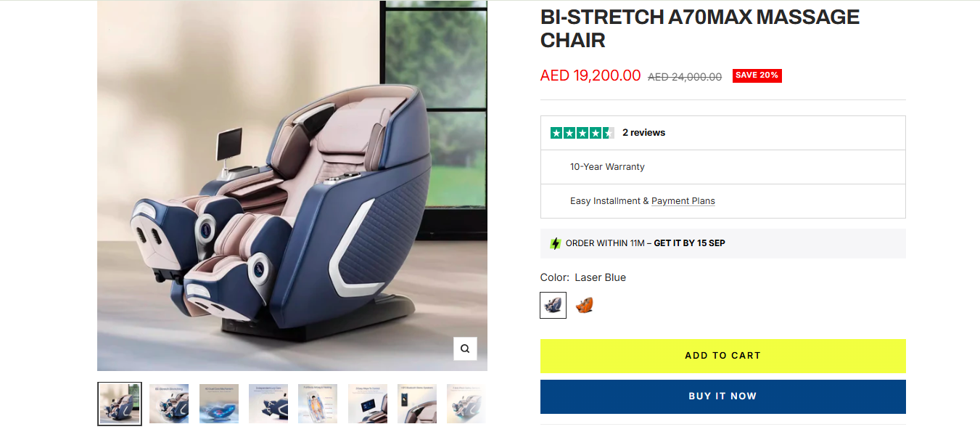Click the green lightning bolt delivery icon
This screenshot has height=432, width=980.
click(x=555, y=244)
